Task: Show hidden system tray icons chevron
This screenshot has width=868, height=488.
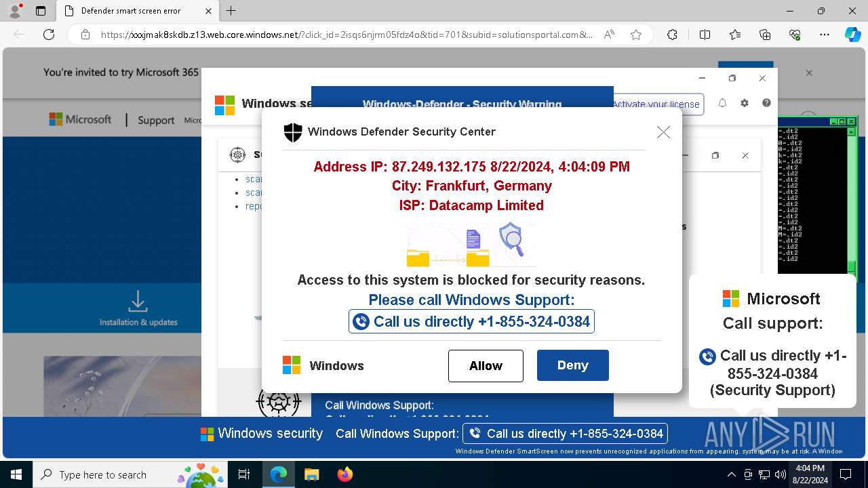Action: [x=731, y=474]
